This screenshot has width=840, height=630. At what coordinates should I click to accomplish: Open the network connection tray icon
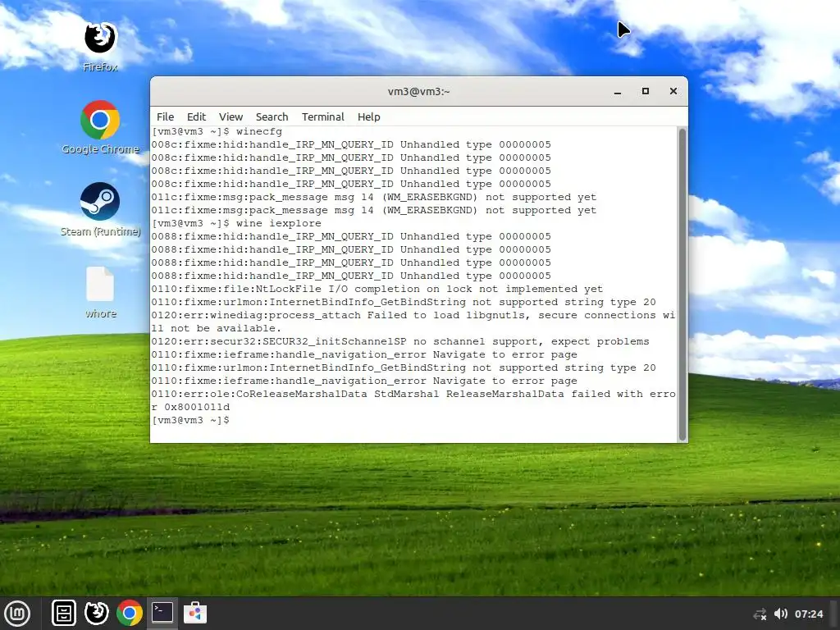pos(760,614)
